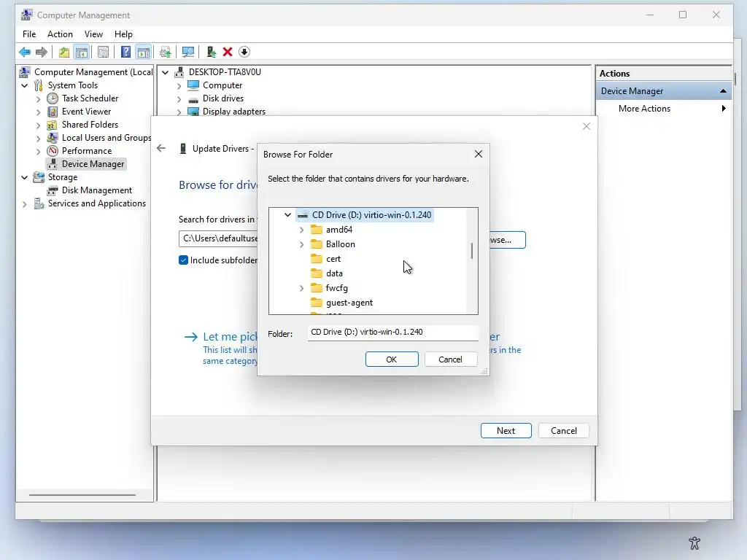The width and height of the screenshot is (747, 560).
Task: Collapse the Storage tree node
Action: [25, 178]
